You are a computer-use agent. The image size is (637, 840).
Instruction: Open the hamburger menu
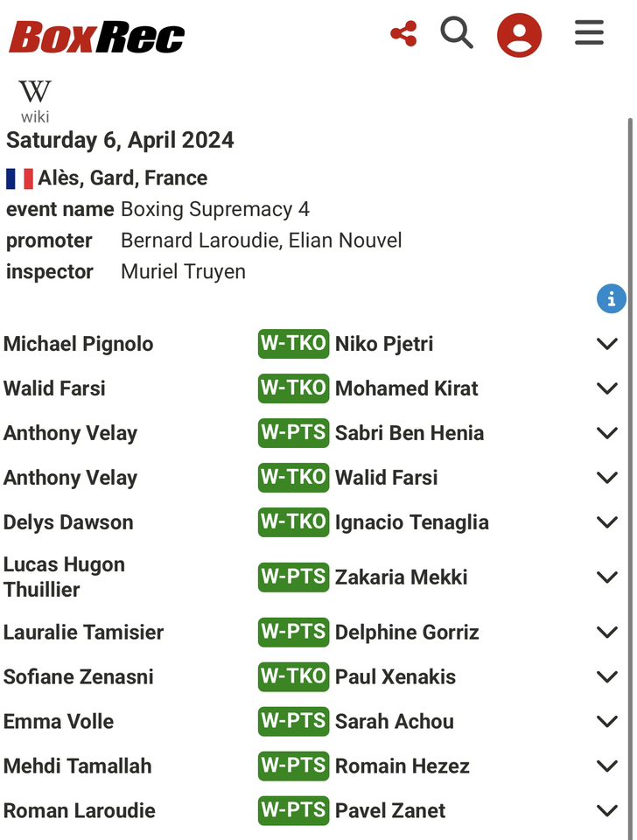pos(590,32)
